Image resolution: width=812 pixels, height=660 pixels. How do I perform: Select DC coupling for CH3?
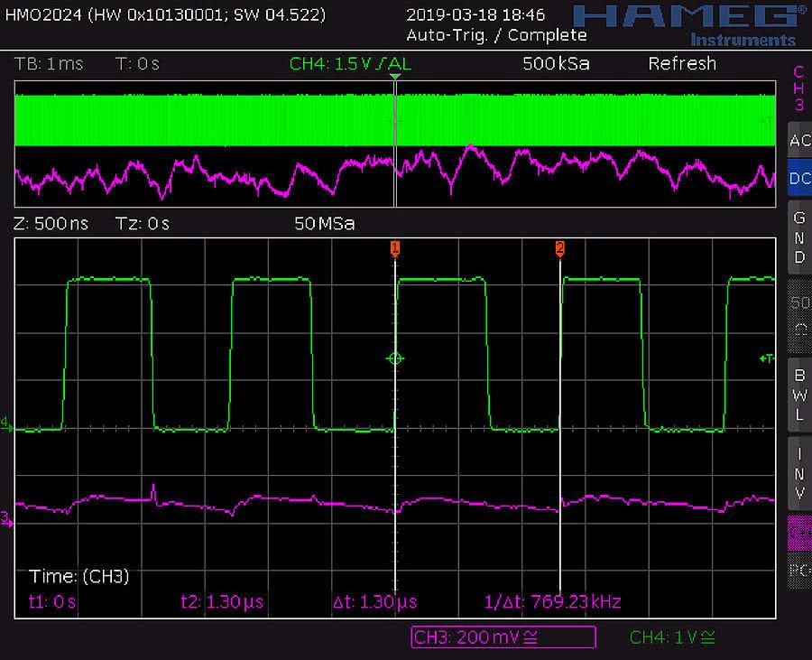(x=798, y=179)
